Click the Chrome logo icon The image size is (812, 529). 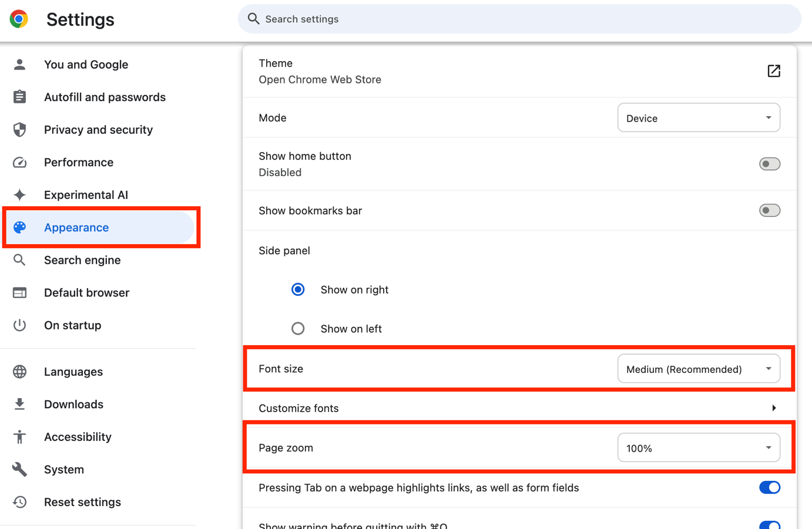tap(19, 19)
